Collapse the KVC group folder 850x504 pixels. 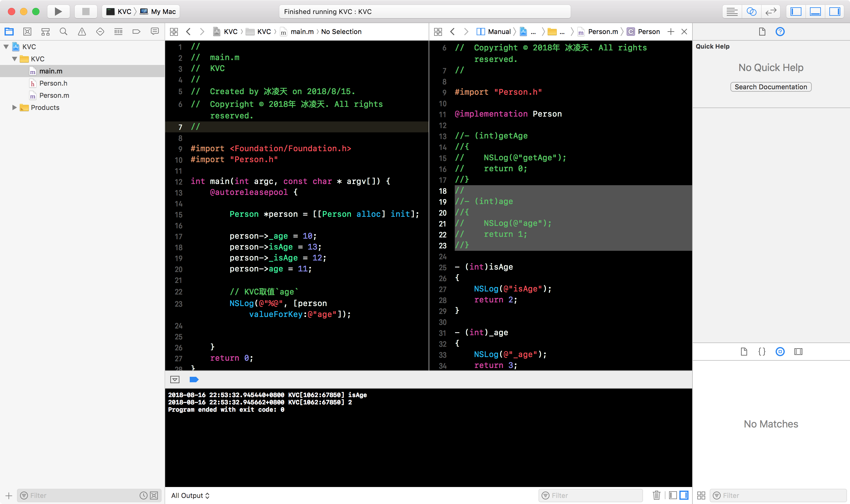point(14,59)
